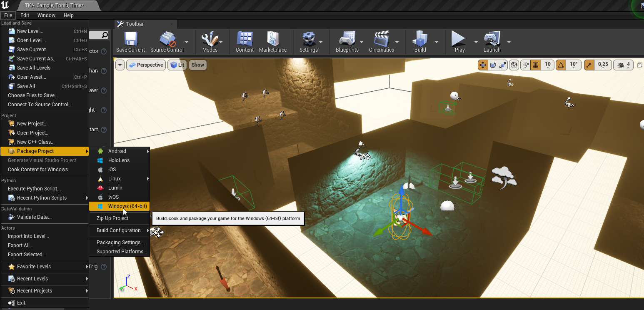Open the Source Control dropdown arrow

point(187,42)
